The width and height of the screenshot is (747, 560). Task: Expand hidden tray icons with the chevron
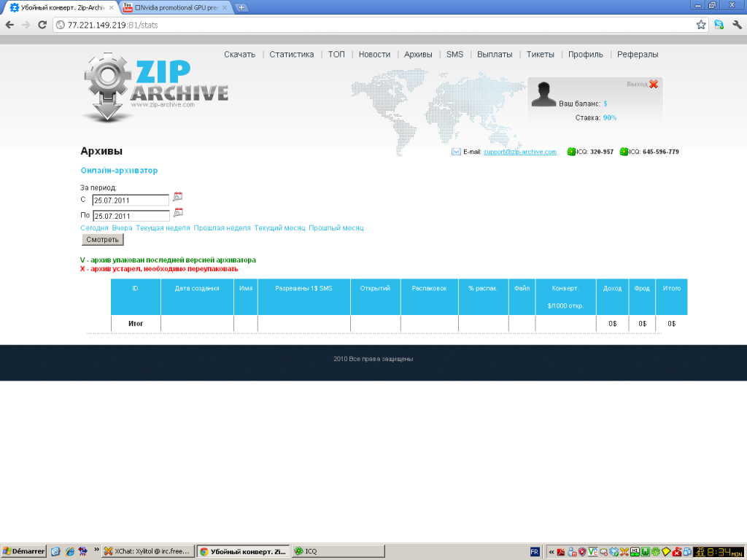[x=551, y=551]
